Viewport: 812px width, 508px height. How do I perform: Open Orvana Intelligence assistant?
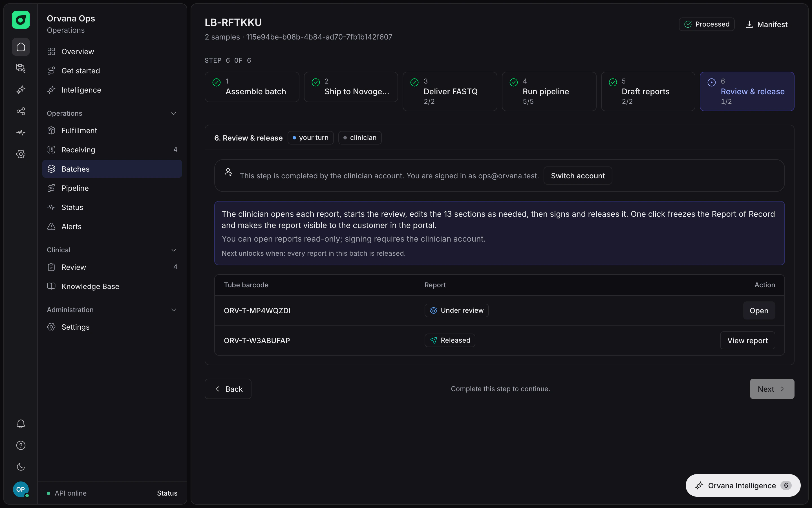pyautogui.click(x=743, y=485)
